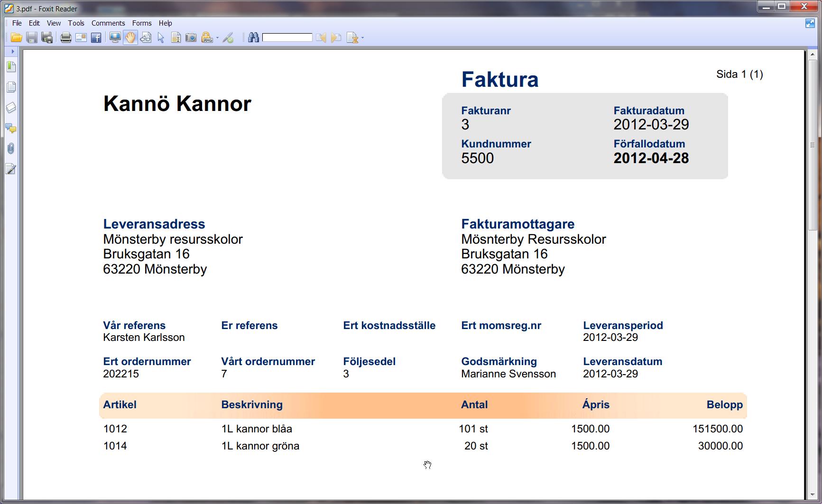
Task: Share to Facebook using the toolbar icon
Action: click(x=96, y=38)
